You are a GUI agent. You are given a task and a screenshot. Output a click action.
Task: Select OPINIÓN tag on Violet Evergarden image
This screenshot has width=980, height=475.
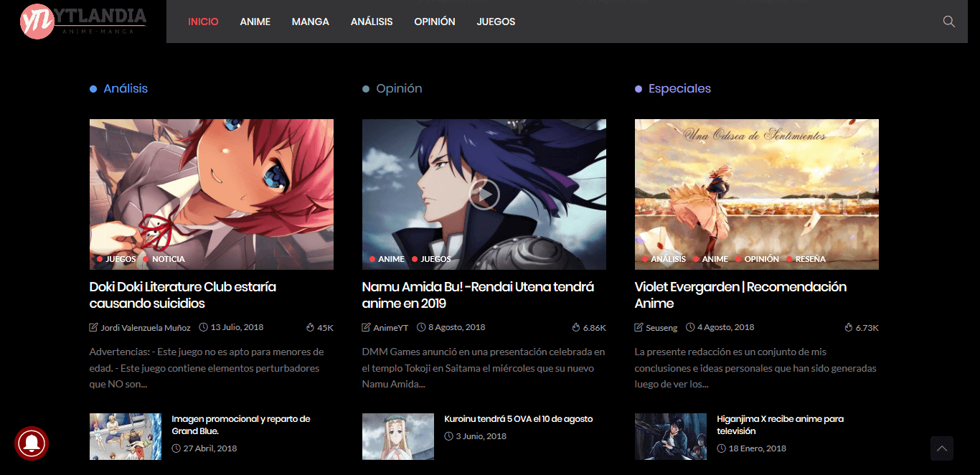click(762, 259)
